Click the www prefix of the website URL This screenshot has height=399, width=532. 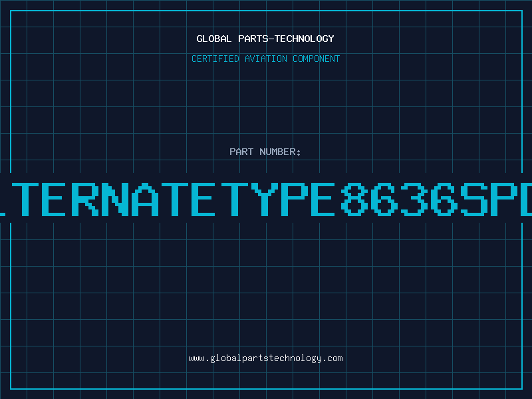coord(196,358)
